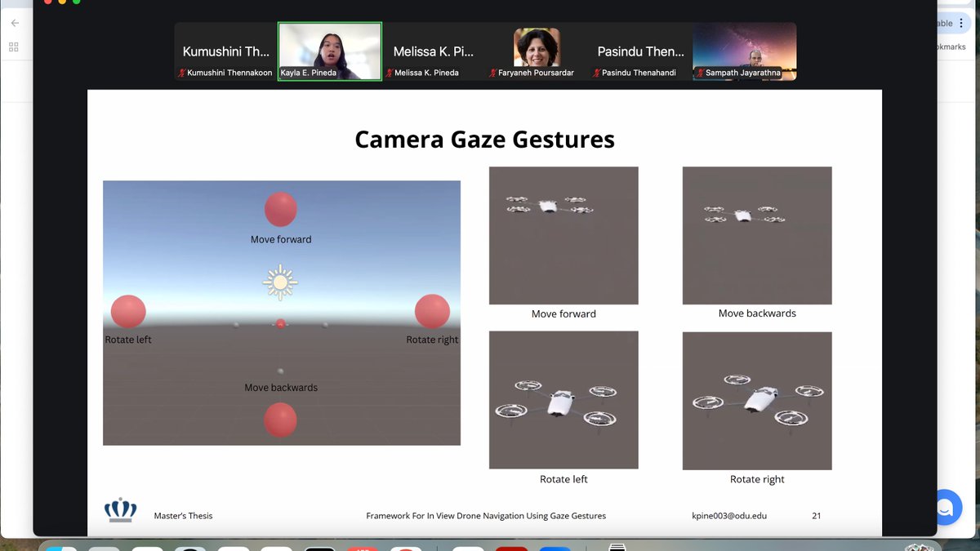Click the drone image captioned Rotate left

pos(563,400)
